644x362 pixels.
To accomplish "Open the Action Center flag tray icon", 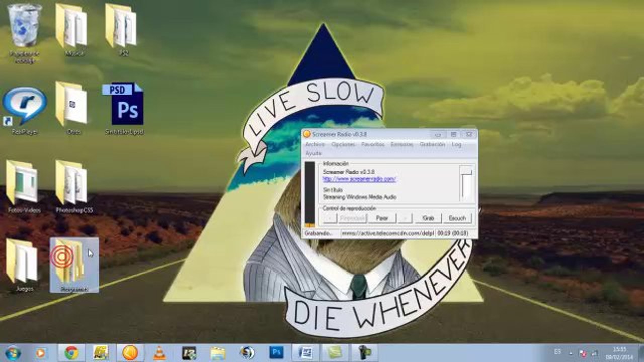I will (583, 353).
